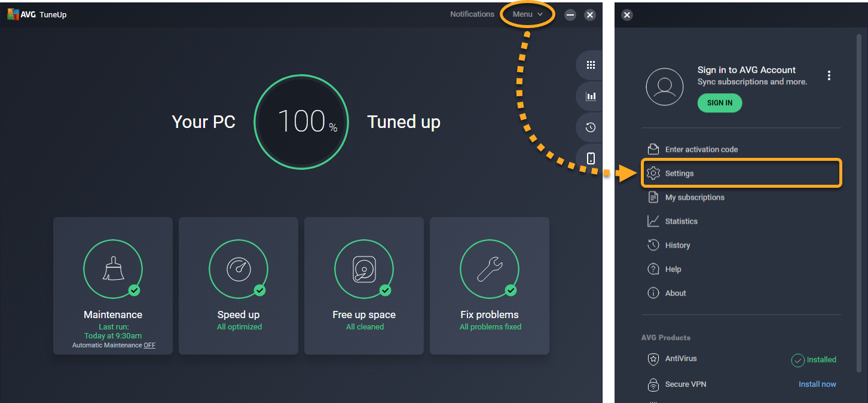Click the Maintenance broom icon
868x403 pixels.
click(x=113, y=269)
